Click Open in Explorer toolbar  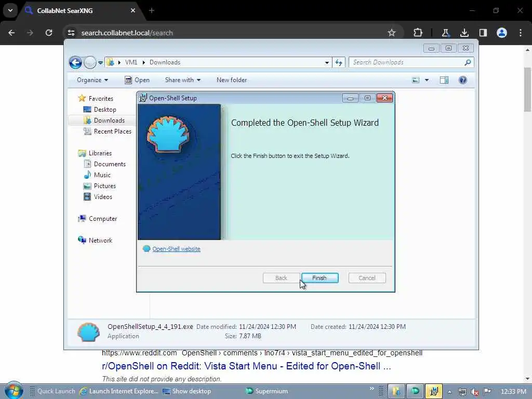click(x=137, y=80)
